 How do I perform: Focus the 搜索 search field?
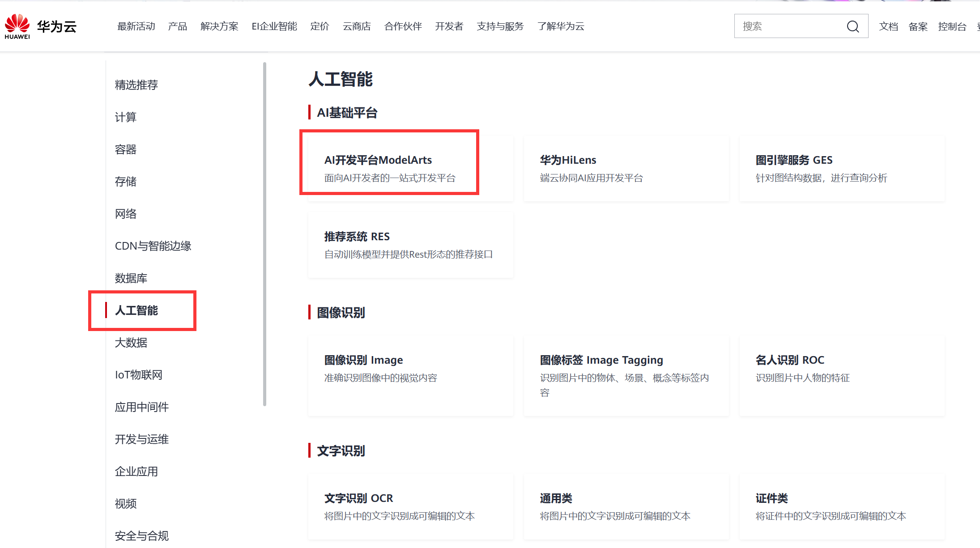pos(801,26)
